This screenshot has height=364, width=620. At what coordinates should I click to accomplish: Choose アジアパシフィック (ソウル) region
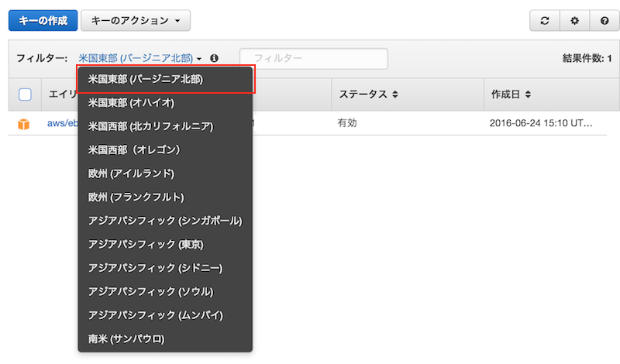[x=165, y=292]
